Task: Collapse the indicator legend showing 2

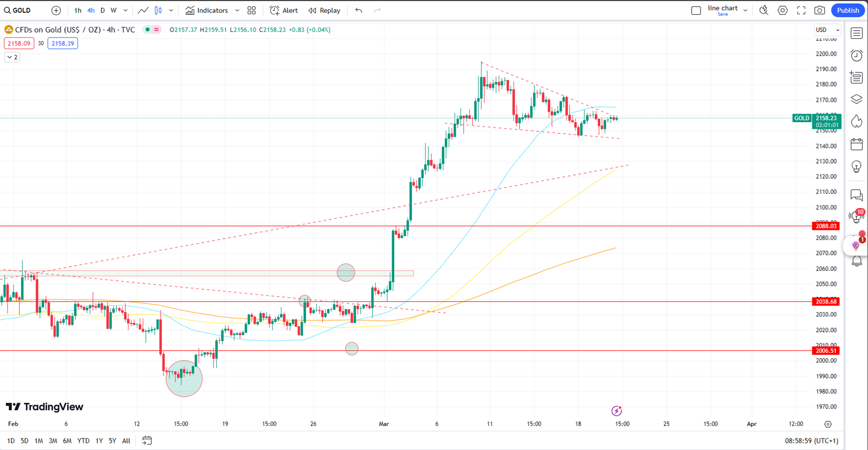Action: tap(12, 57)
